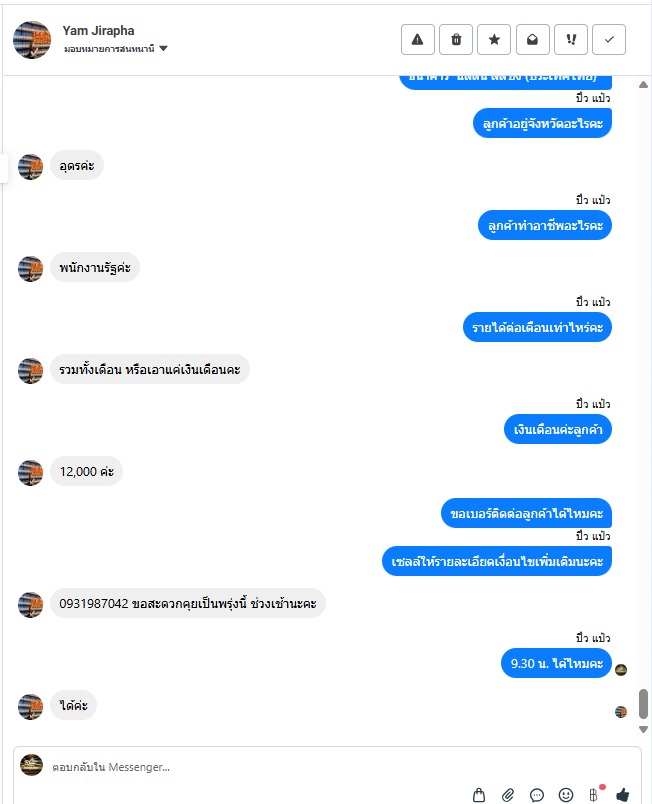The image size is (652, 804).
Task: Send a thumbs-up like
Action: (x=623, y=795)
